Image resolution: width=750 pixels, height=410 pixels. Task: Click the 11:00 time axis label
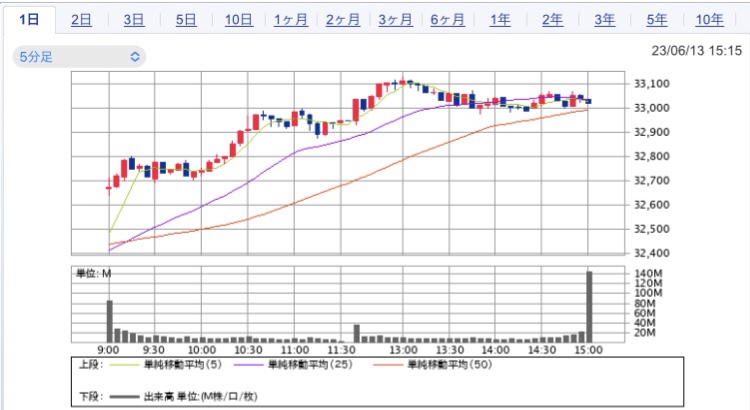point(295,350)
